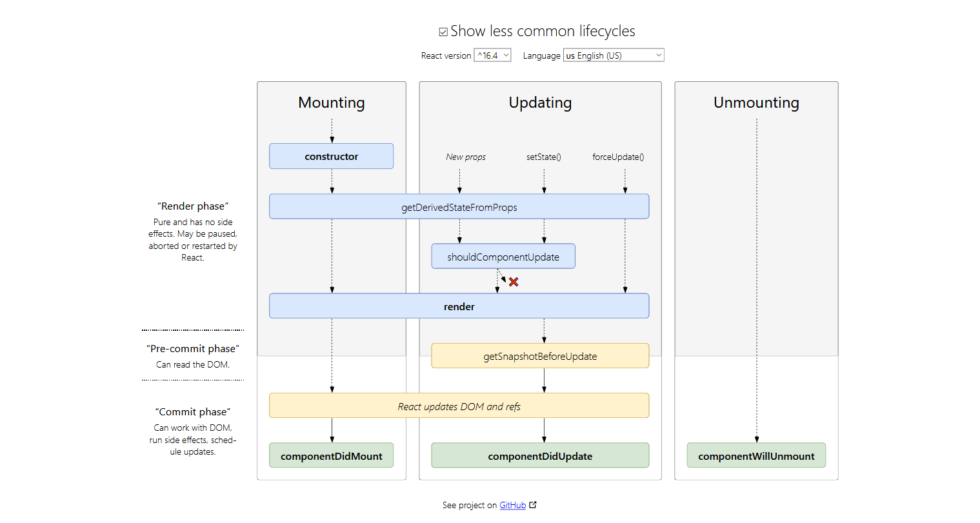Image resolution: width=980 pixels, height=523 pixels.
Task: Click the componentDidMount box
Action: (x=331, y=455)
